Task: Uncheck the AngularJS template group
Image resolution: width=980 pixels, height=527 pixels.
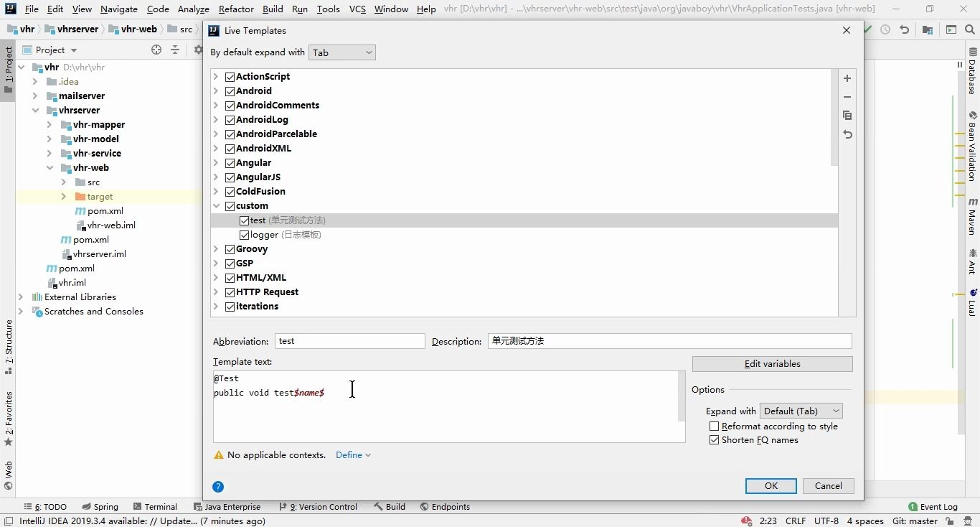Action: click(x=230, y=177)
